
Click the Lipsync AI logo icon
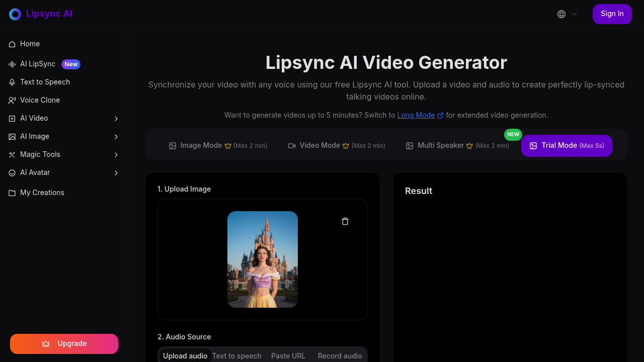pos(15,14)
